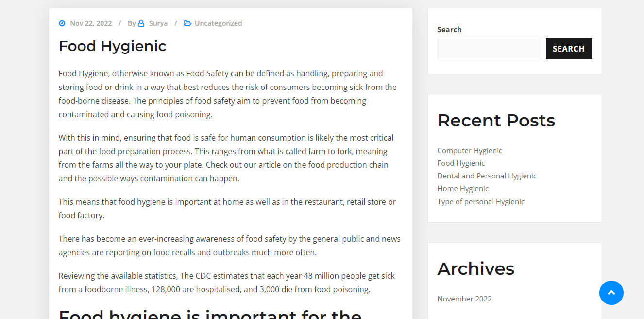Click inside the search text field
Screen dimensions: 644x319
(x=489, y=48)
